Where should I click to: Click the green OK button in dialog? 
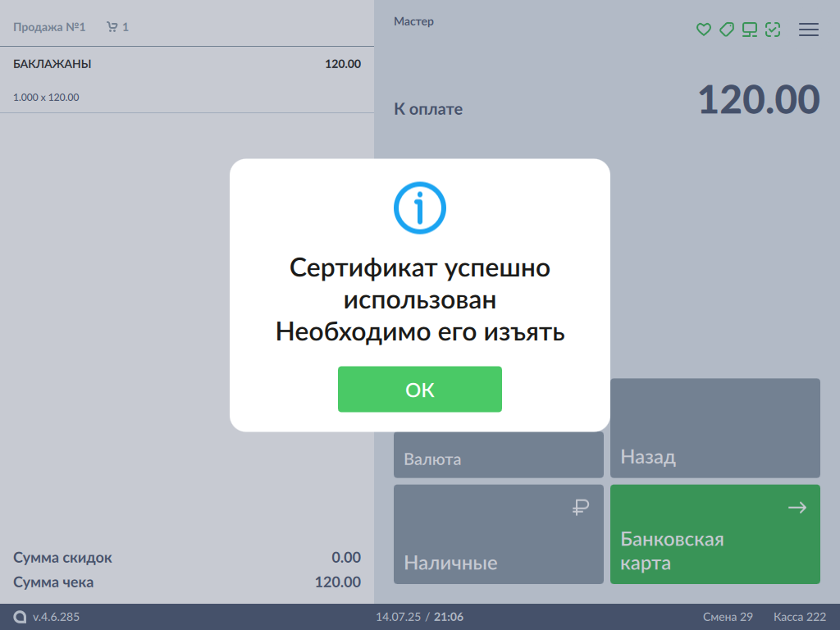coord(419,390)
